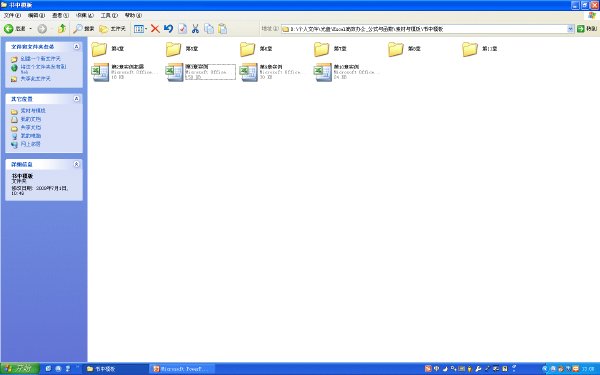
Task: Select the 第4章 folder icon
Action: pyautogui.click(x=99, y=49)
